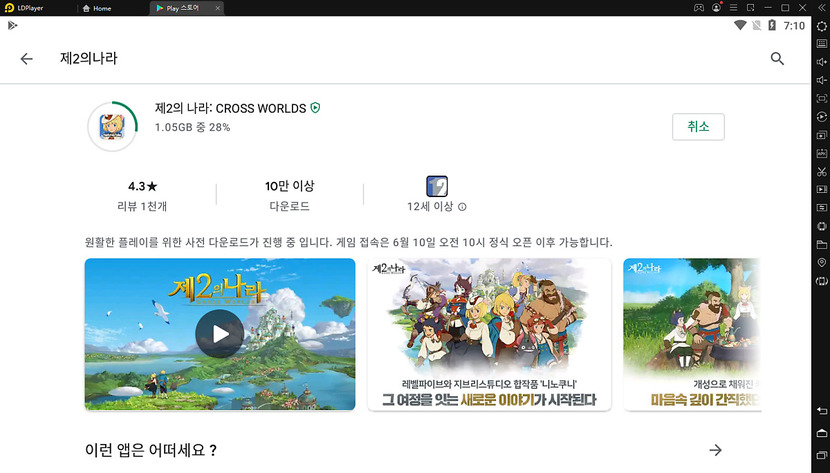Viewport: 830px width, 473px height.
Task: Open the operation recorder icon in sidebar
Action: (x=822, y=117)
